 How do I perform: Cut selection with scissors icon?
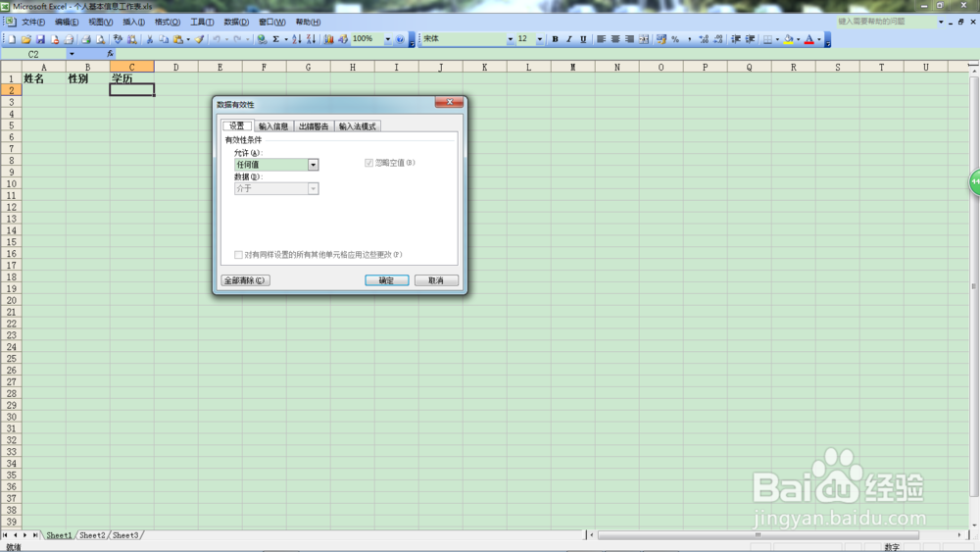click(149, 39)
